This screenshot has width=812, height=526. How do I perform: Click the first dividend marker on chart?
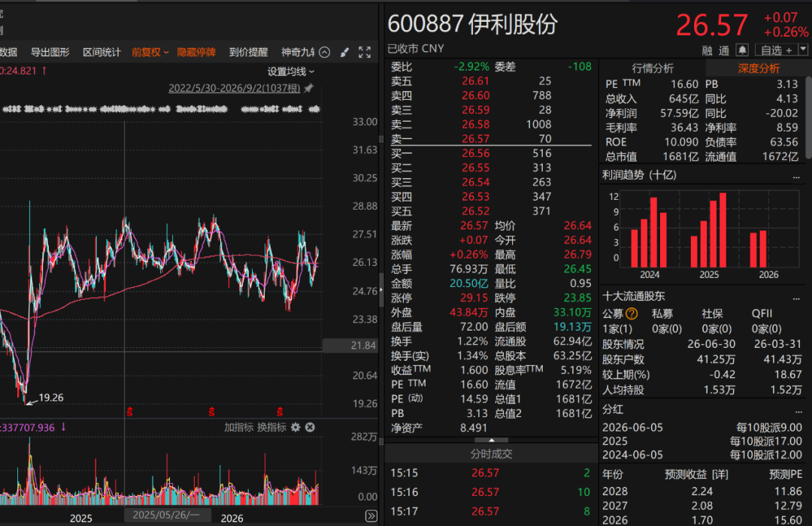[129, 412]
